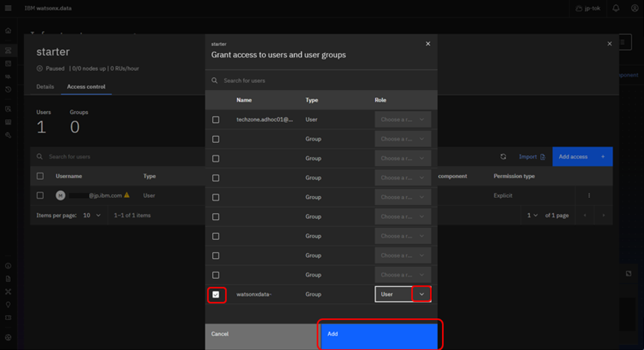The width and height of the screenshot is (644, 350).
Task: Click the Import link
Action: pyautogui.click(x=532, y=157)
